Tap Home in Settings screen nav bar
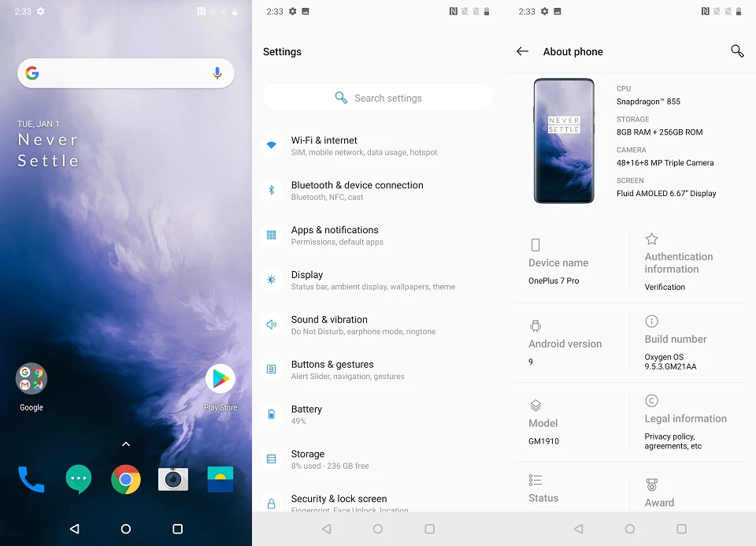This screenshot has width=756, height=546. (x=378, y=529)
